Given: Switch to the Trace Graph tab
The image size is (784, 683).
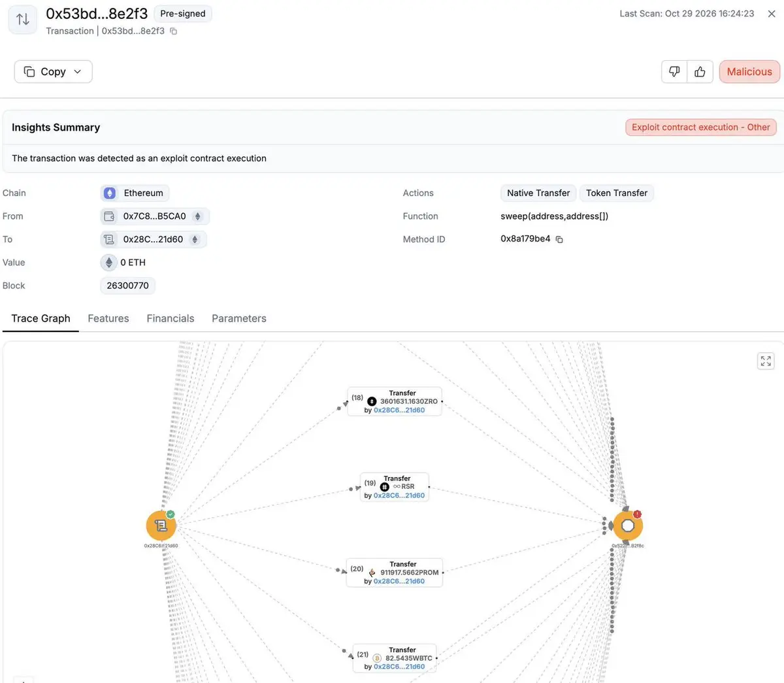Looking at the screenshot, I should click(41, 318).
